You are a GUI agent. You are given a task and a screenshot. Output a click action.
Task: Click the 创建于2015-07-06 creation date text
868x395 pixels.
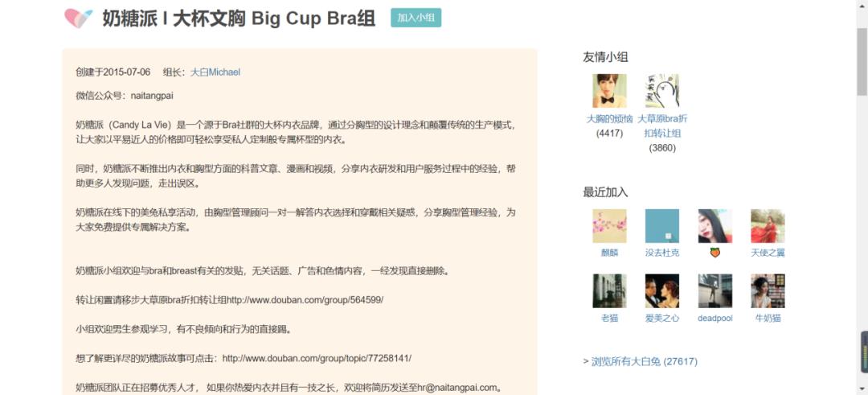[x=113, y=72]
